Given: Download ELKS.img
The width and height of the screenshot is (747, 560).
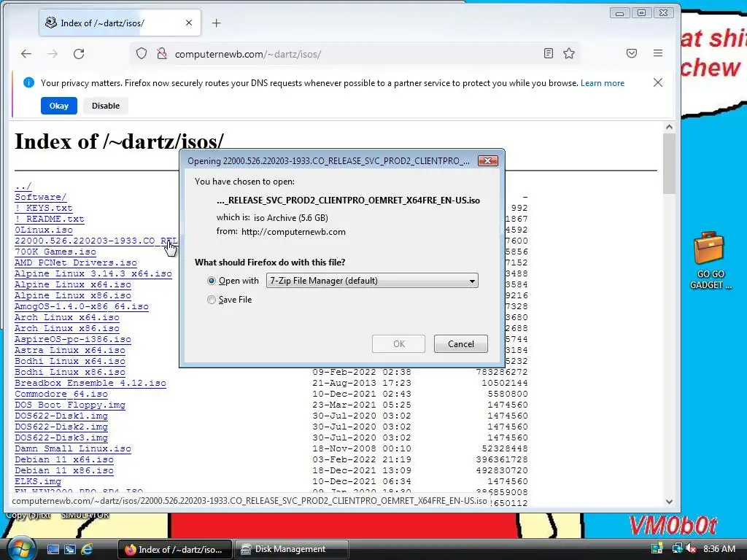Looking at the screenshot, I should 38,481.
